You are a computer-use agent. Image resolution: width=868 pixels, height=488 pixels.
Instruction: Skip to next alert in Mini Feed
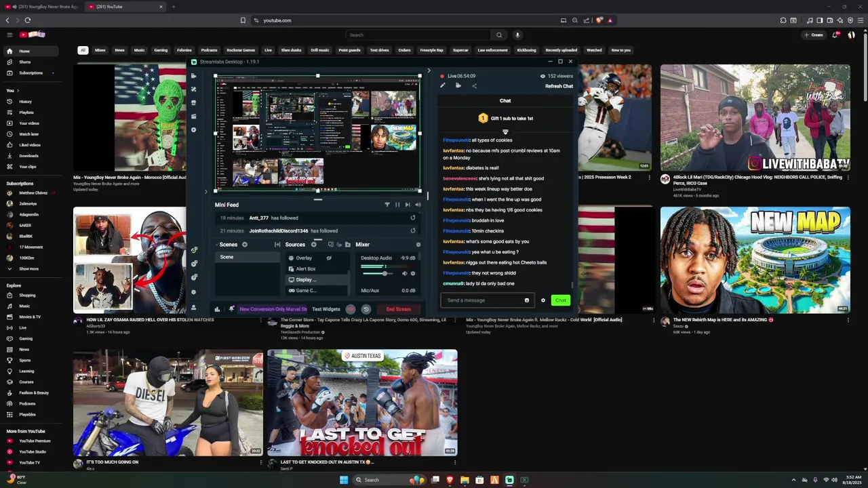tap(408, 205)
